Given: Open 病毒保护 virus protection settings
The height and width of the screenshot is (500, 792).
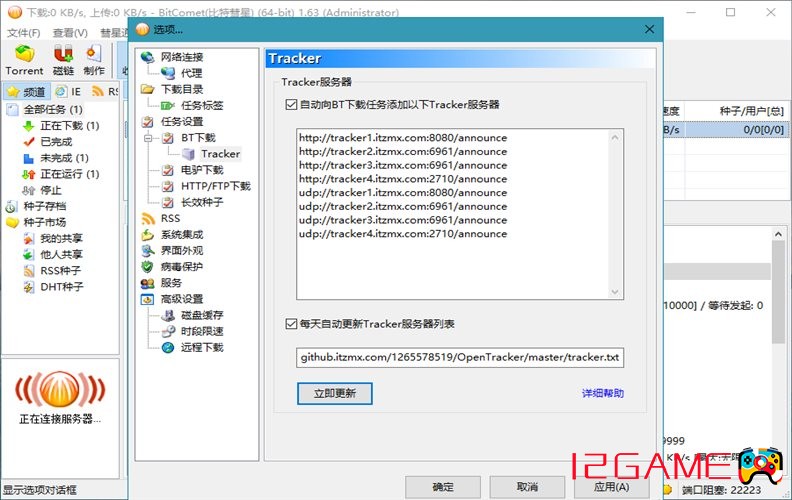Looking at the screenshot, I should 181,267.
